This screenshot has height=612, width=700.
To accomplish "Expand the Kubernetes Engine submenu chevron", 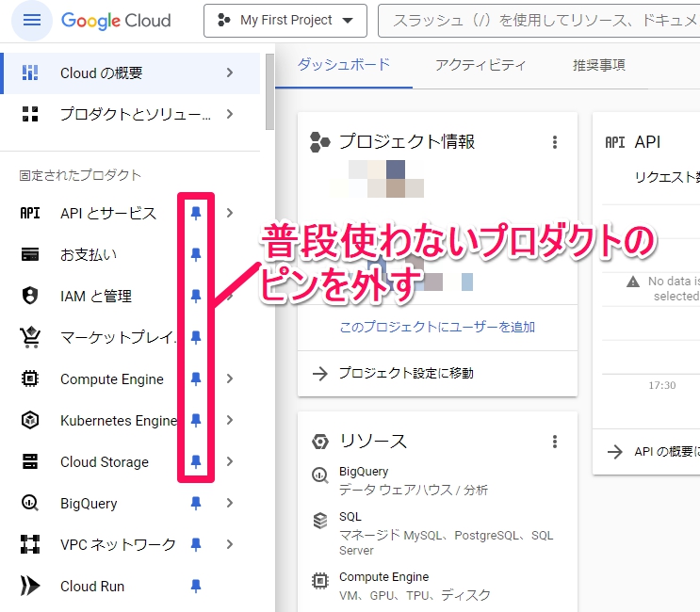I will coord(230,420).
